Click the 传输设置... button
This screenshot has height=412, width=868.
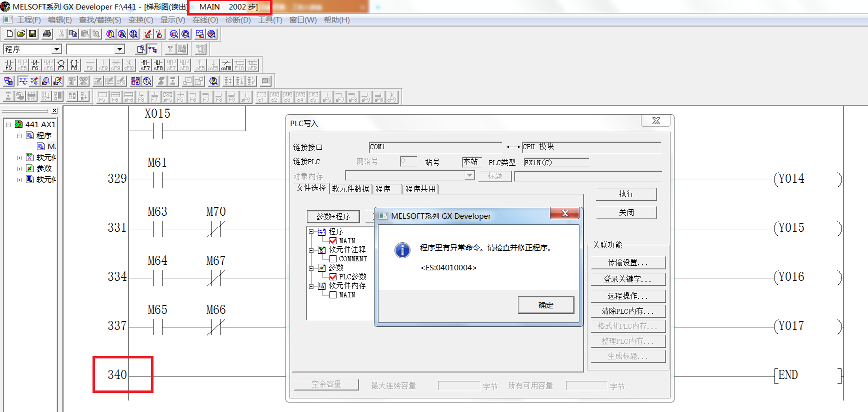pyautogui.click(x=627, y=262)
